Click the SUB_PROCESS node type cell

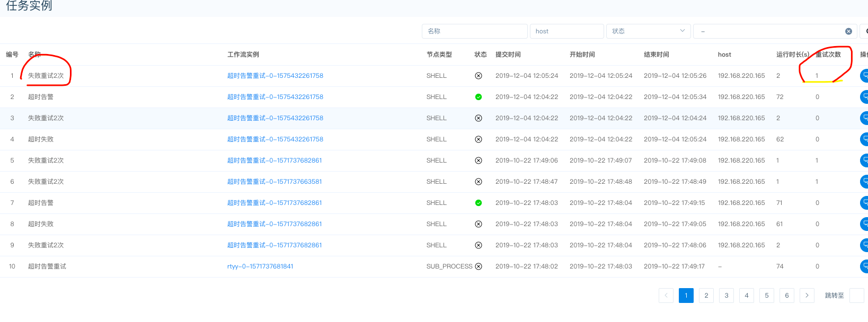click(x=449, y=266)
